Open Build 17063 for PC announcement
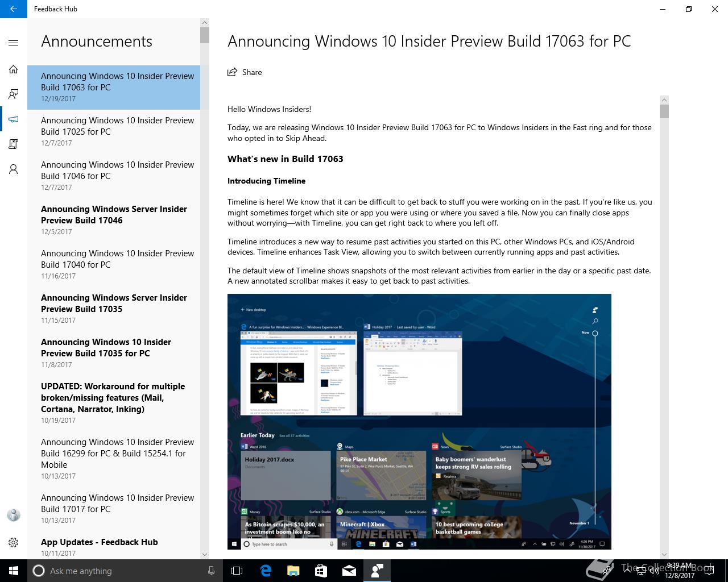The height and width of the screenshot is (582, 728). tap(114, 87)
